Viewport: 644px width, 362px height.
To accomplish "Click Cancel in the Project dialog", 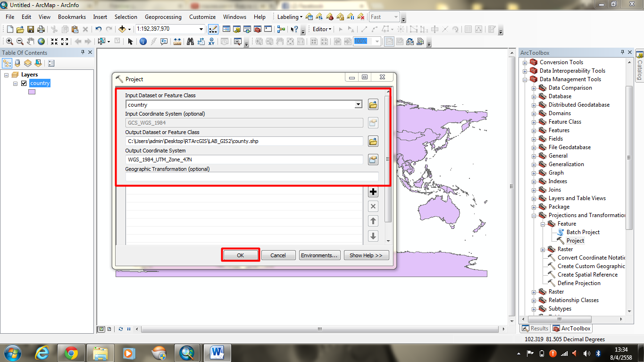I will point(278,255).
